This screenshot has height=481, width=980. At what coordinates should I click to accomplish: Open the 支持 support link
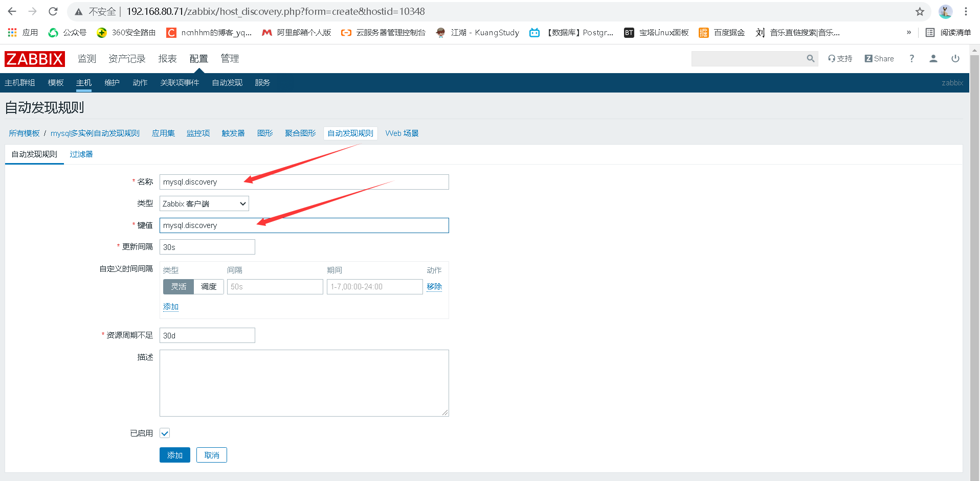point(840,59)
